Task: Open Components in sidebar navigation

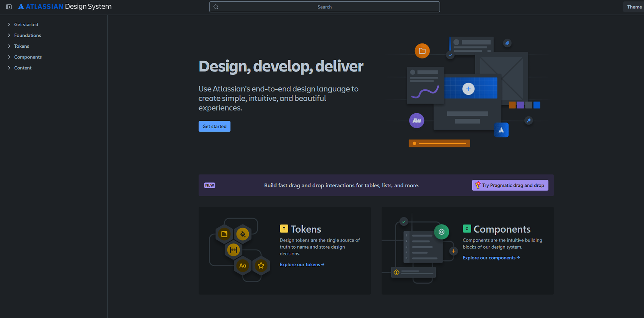Action: pos(28,57)
